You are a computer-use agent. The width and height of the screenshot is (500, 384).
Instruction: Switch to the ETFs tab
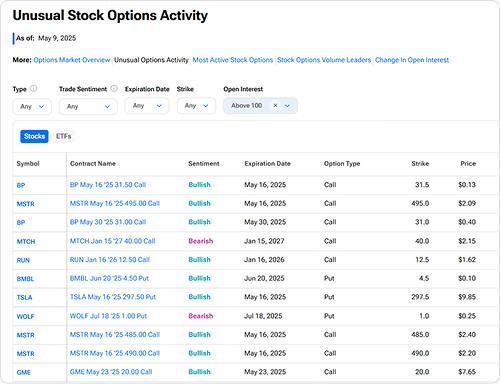[64, 136]
